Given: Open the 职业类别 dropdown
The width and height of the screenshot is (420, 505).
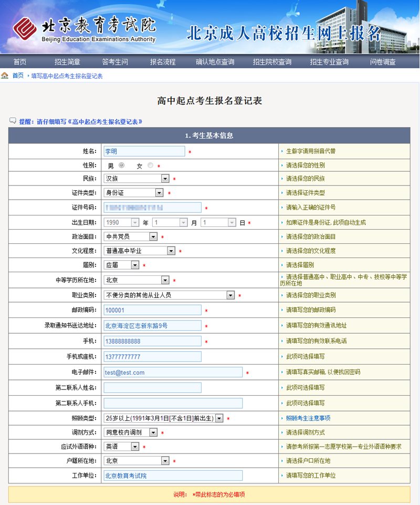Looking at the screenshot, I should (x=169, y=295).
